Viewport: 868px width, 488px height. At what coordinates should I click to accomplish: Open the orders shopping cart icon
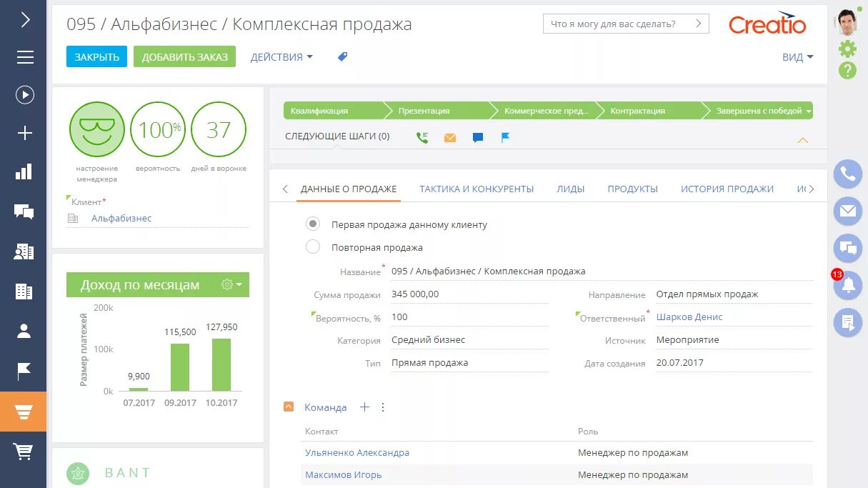pyautogui.click(x=24, y=452)
